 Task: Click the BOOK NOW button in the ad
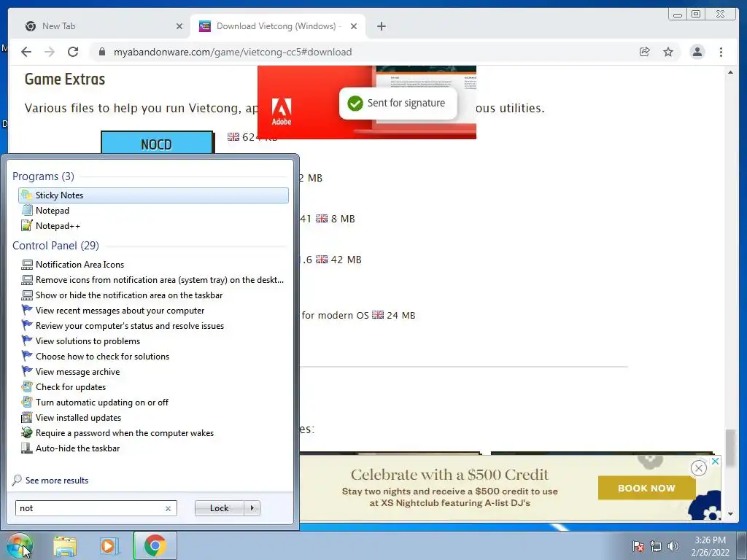[646, 488]
